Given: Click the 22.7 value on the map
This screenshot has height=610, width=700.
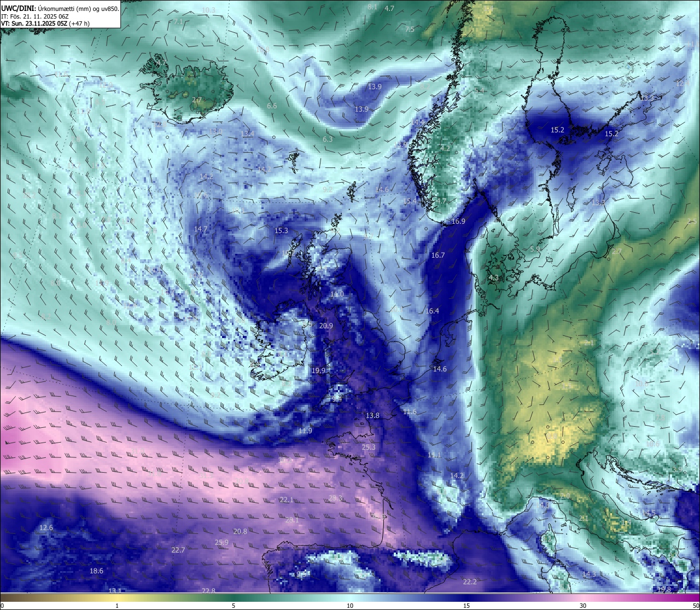Looking at the screenshot, I should click(x=178, y=550).
